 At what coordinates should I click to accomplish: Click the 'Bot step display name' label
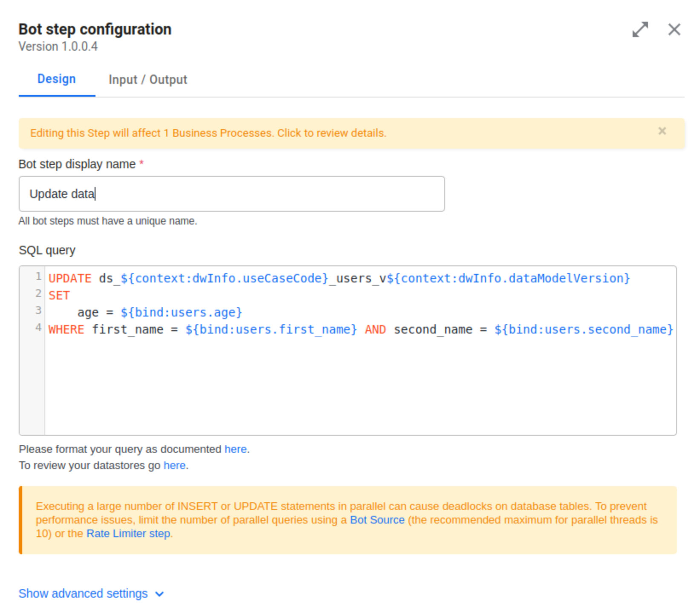[77, 164]
